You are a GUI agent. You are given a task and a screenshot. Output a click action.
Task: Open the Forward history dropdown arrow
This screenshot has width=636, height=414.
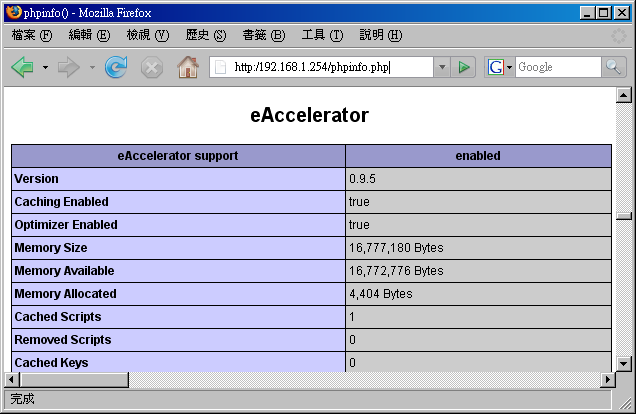tap(92, 68)
